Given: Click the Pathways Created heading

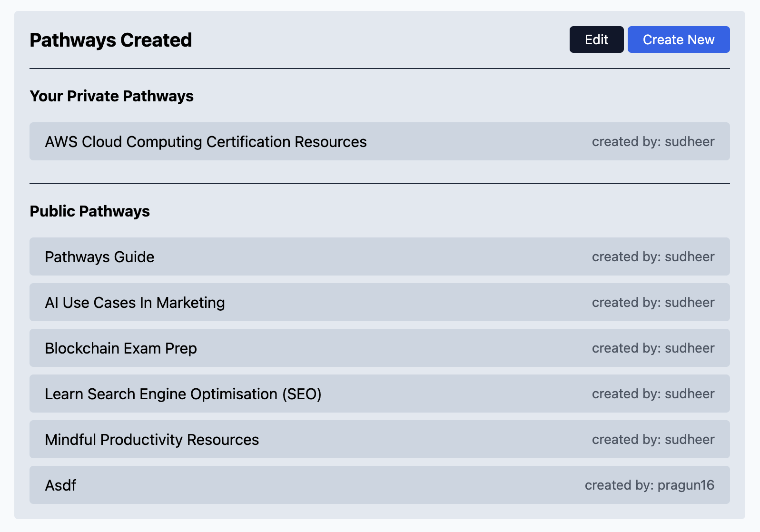Looking at the screenshot, I should click(x=111, y=40).
